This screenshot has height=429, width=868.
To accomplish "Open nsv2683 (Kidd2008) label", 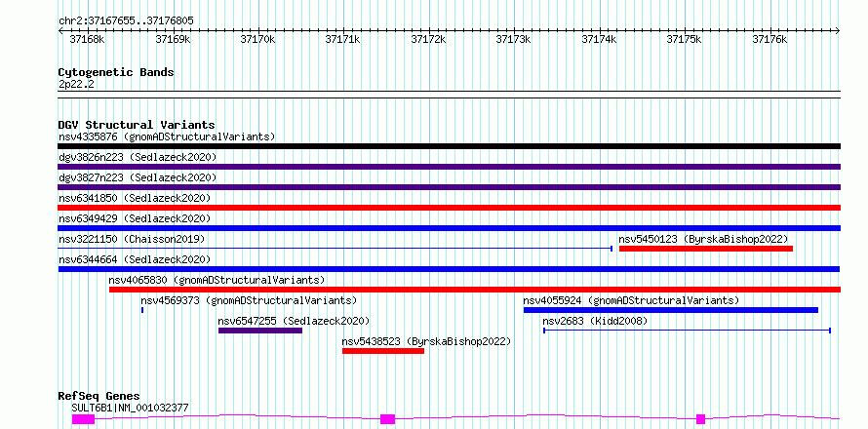I will (x=595, y=321).
